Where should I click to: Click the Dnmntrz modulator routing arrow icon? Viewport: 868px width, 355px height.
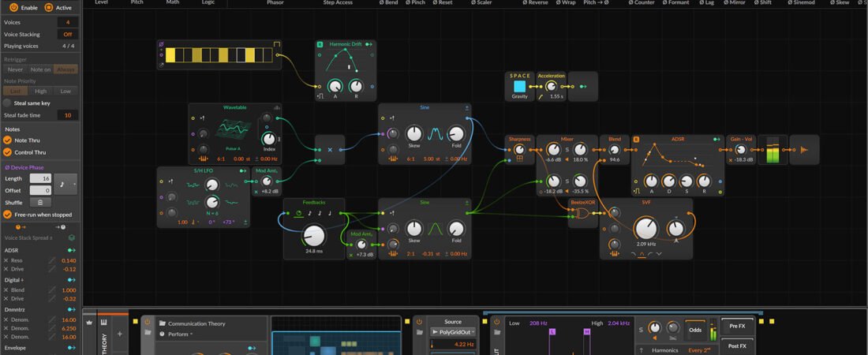[x=71, y=309]
